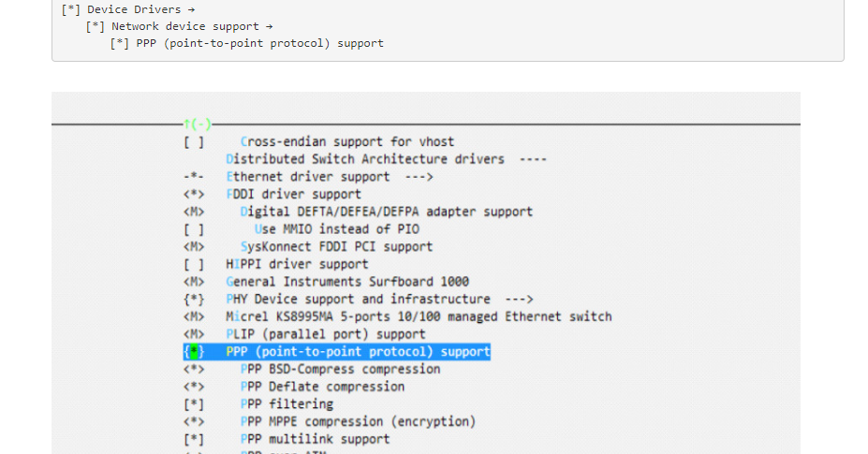This screenshot has width=868, height=454.
Task: Toggle Cross-endian support for vhost checkbox
Action: coord(194,142)
